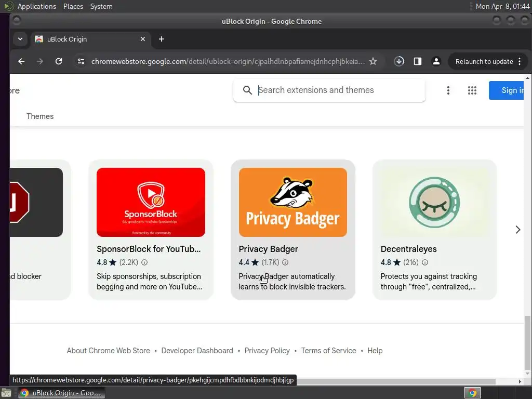Open the tab search dropdown arrow
Screen dimensions: 532x399
pyautogui.click(x=20, y=39)
